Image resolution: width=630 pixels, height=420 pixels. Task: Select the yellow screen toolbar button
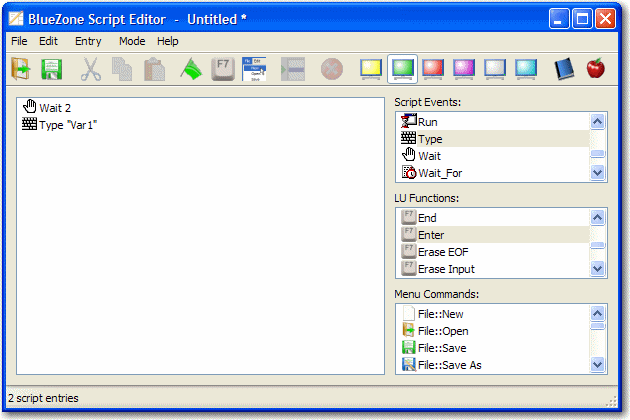click(371, 69)
